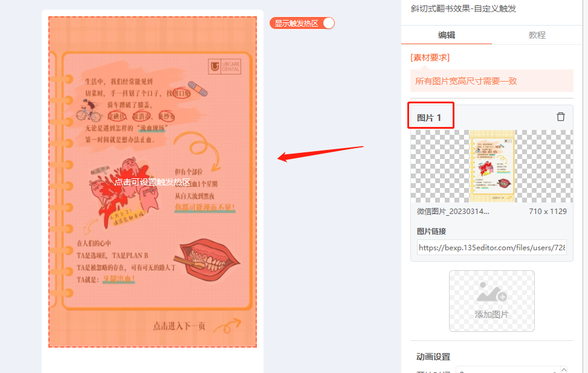The image size is (588, 373).
Task: Click the 图片 1 thumbnail preview
Action: pos(492,166)
